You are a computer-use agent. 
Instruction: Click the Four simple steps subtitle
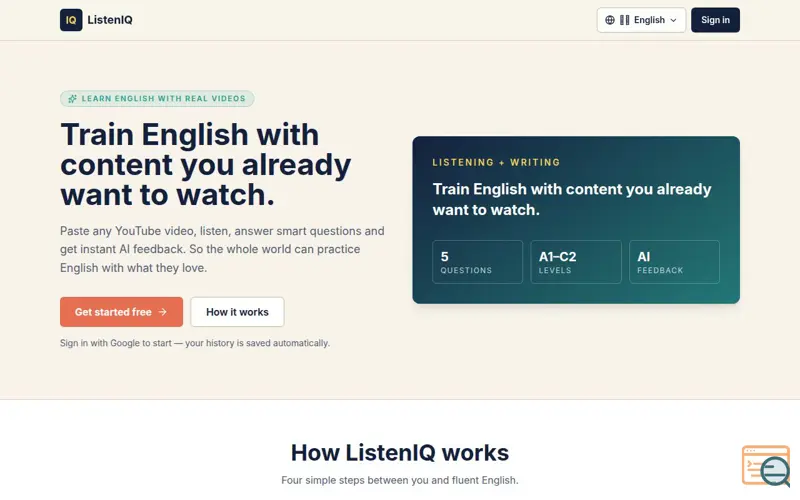click(x=400, y=480)
